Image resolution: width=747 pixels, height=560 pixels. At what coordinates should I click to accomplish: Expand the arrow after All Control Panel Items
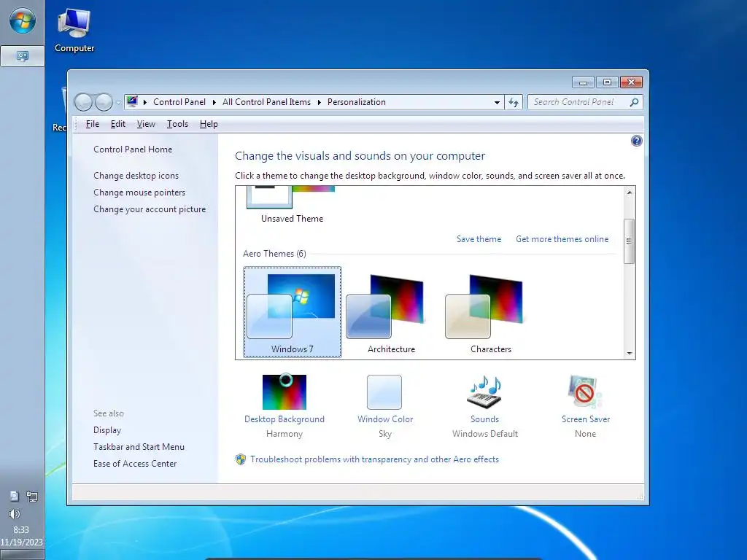tap(320, 102)
